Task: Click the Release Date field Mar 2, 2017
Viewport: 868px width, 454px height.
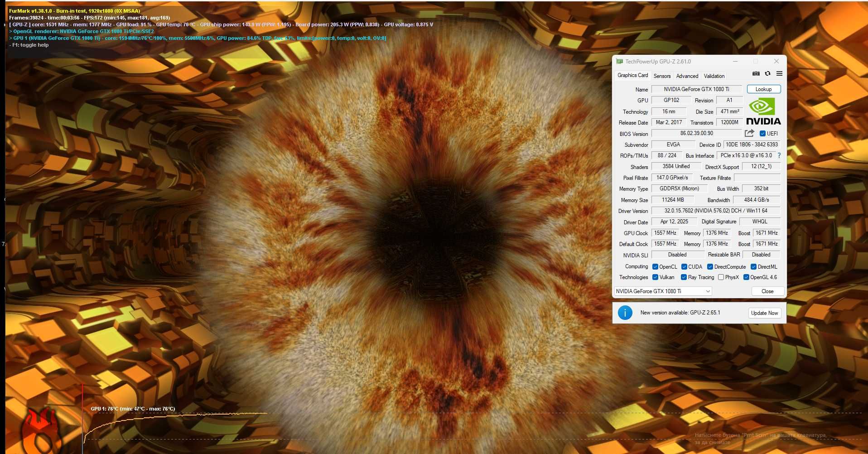Action: click(x=669, y=122)
